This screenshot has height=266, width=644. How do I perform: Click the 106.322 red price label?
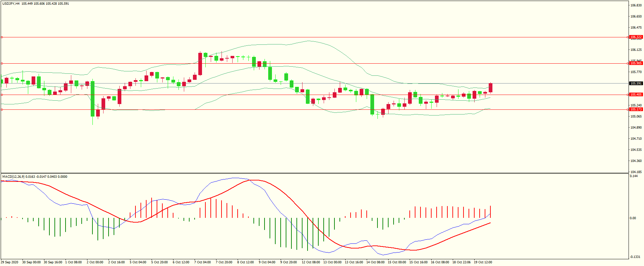click(x=636, y=37)
